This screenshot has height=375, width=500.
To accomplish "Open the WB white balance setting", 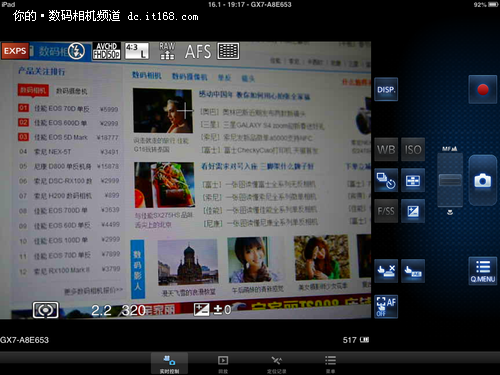I will [386, 150].
